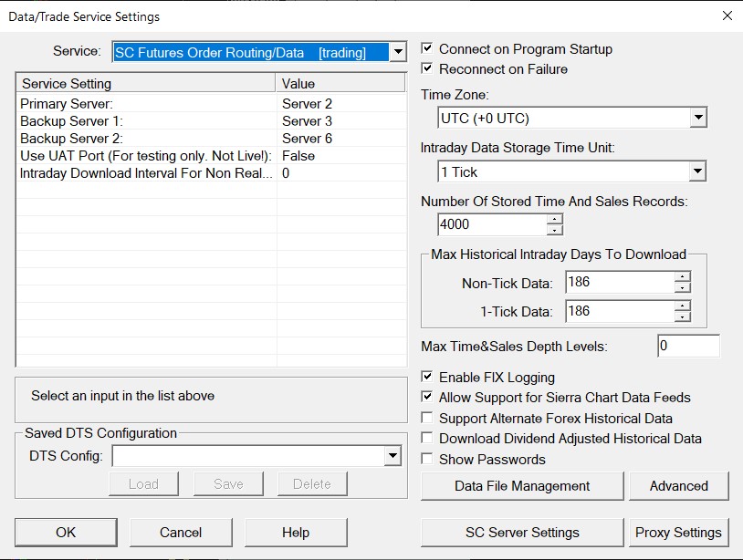The height and width of the screenshot is (560, 743).
Task: Select the Backup Server 1 row
Action: click(x=212, y=121)
